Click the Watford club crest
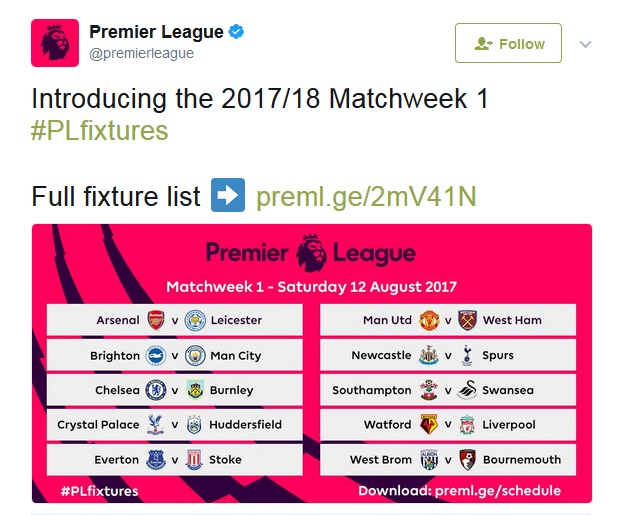Screen dimensions: 625x515 [429, 425]
